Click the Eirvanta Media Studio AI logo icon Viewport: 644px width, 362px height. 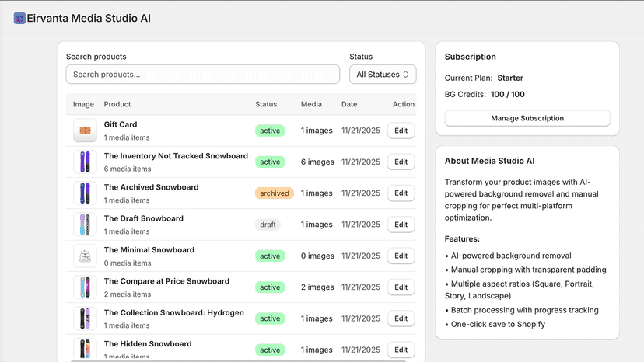pyautogui.click(x=19, y=18)
